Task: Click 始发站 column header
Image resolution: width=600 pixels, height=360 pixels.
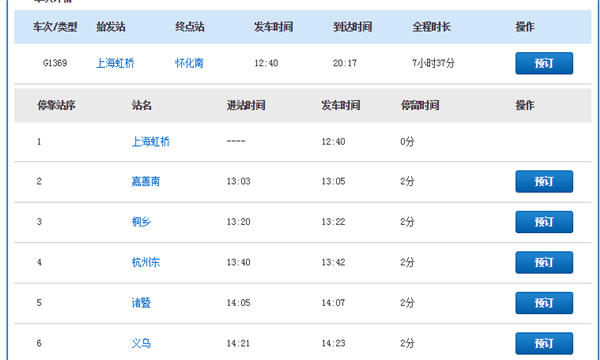Action: 111,27
